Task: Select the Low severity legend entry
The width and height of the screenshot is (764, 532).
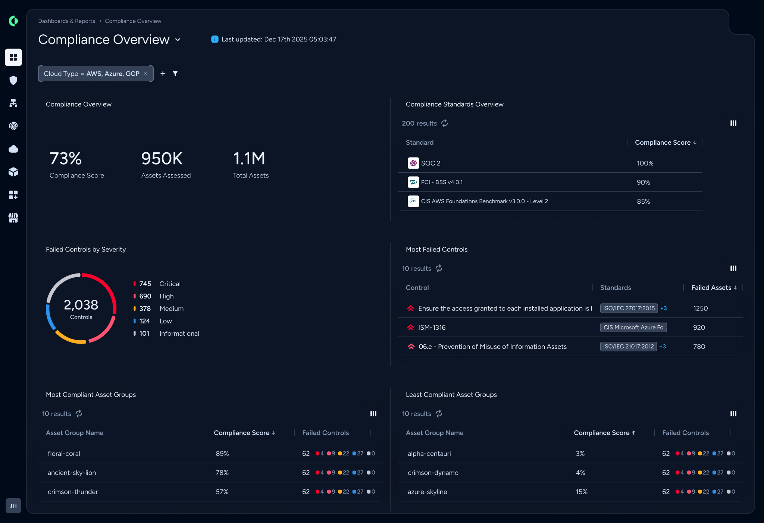Action: click(153, 321)
